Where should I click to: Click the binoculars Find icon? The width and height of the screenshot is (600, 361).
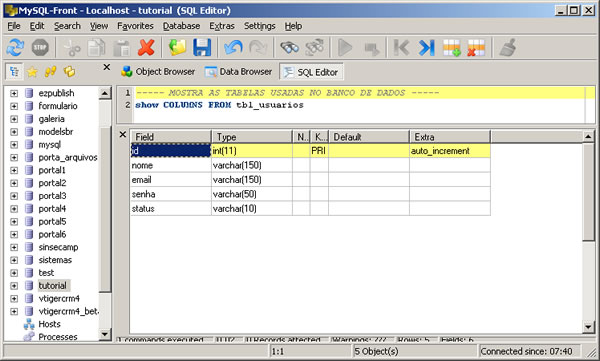click(289, 48)
